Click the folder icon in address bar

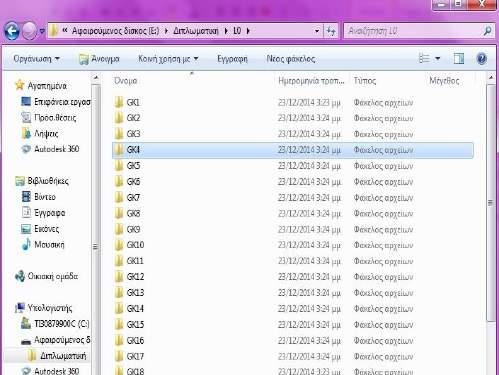[x=53, y=31]
